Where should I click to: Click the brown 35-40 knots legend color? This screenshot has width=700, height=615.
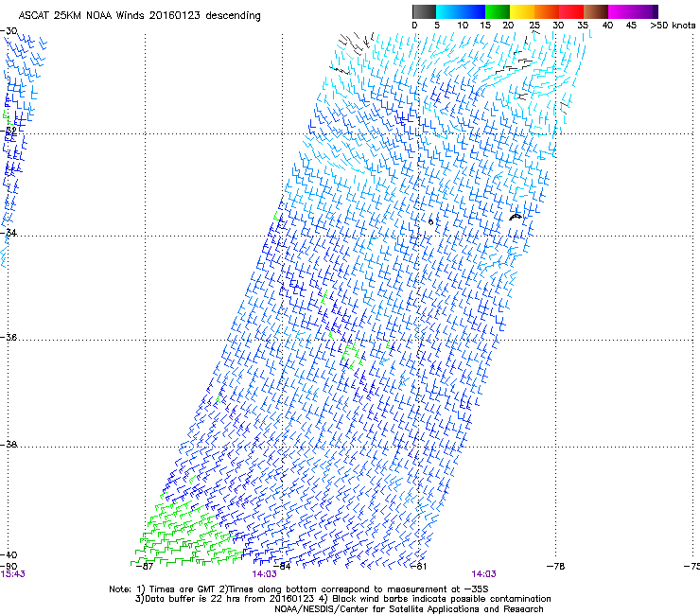tap(596, 11)
